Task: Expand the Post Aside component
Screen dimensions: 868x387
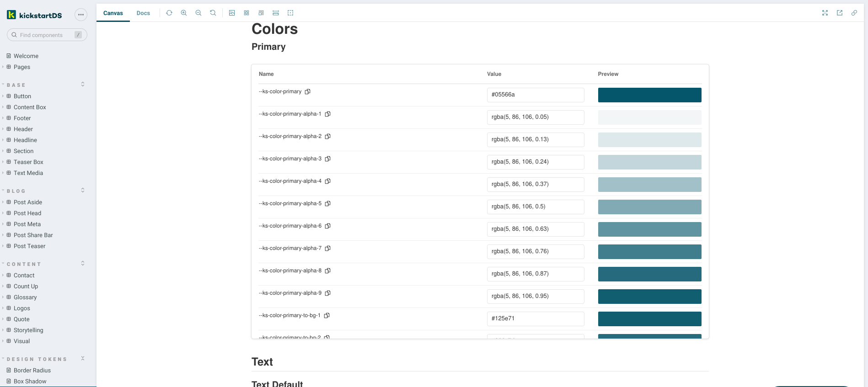Action: 28,202
